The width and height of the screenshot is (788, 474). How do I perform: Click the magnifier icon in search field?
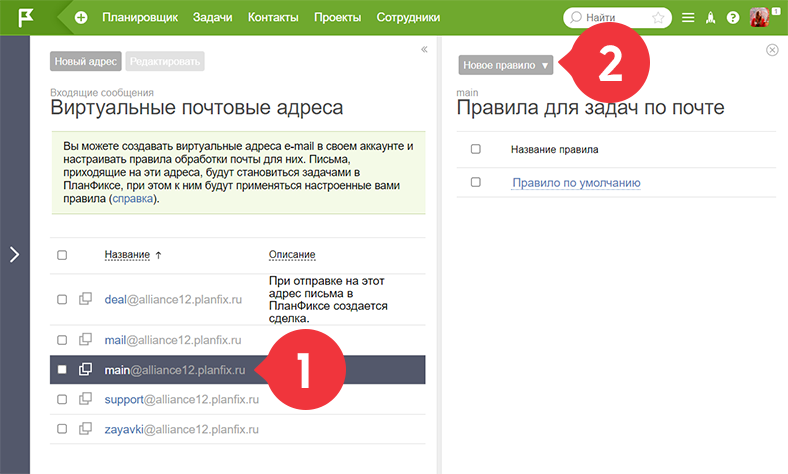pos(576,17)
